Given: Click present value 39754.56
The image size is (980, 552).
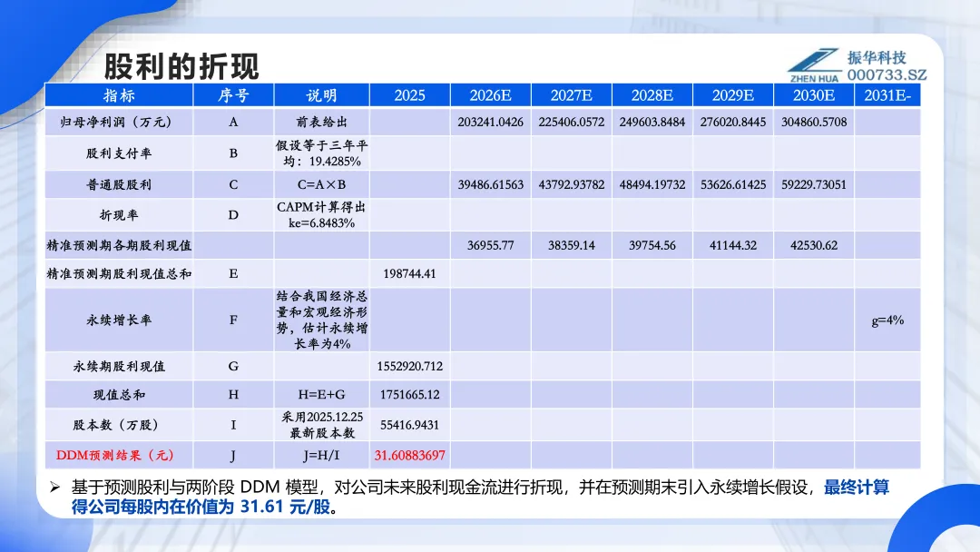Looking at the screenshot, I should click(652, 245).
